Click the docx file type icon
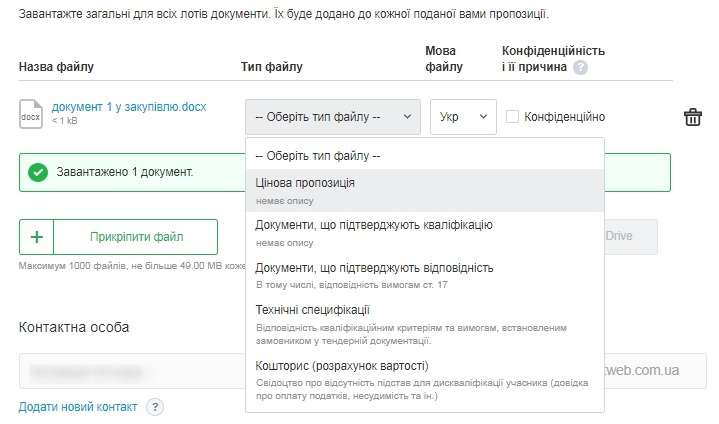Screen dimensions: 719x424 pyautogui.click(x=32, y=115)
